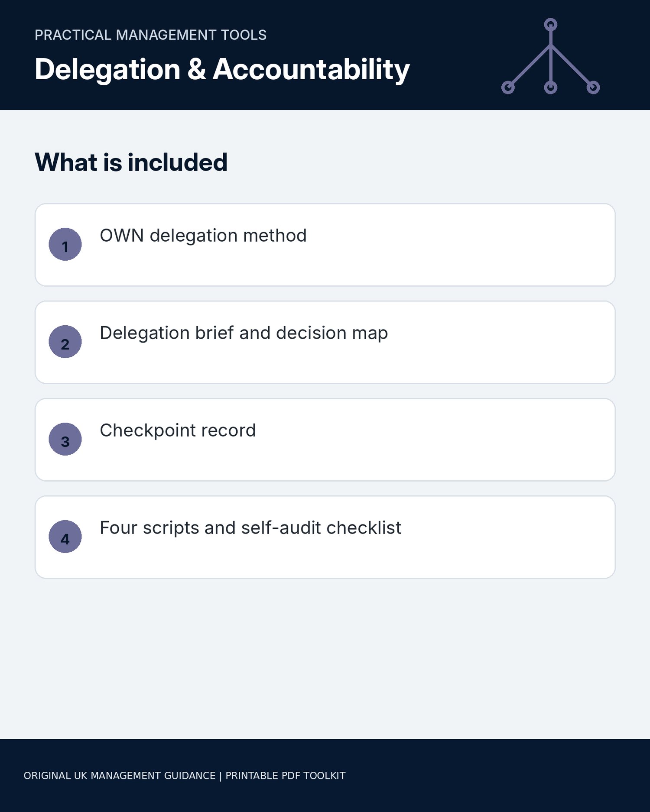Click the numbered circle badge 1
Image resolution: width=650 pixels, height=812 pixels.
(65, 244)
